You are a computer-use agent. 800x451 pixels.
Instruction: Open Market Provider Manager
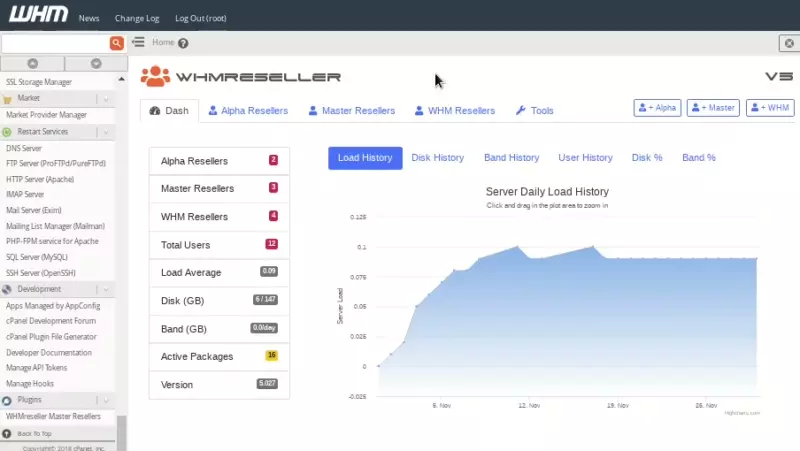pyautogui.click(x=46, y=115)
